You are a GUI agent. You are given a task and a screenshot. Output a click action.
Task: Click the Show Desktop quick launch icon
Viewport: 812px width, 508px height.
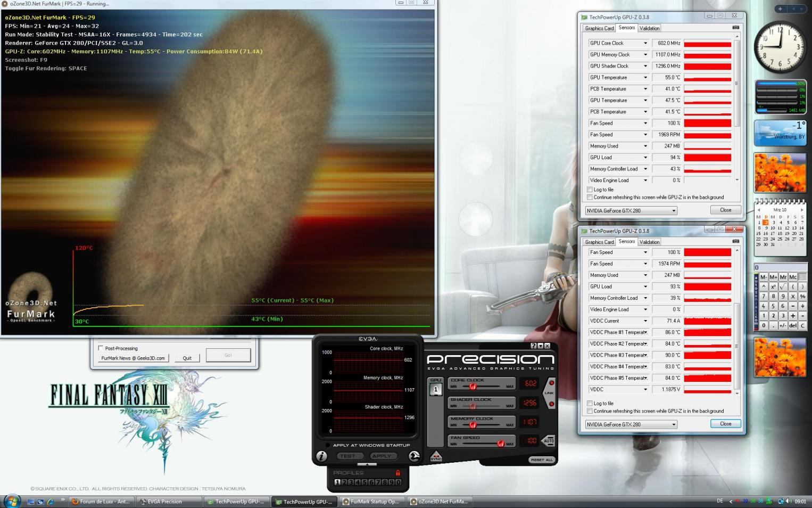pos(31,502)
